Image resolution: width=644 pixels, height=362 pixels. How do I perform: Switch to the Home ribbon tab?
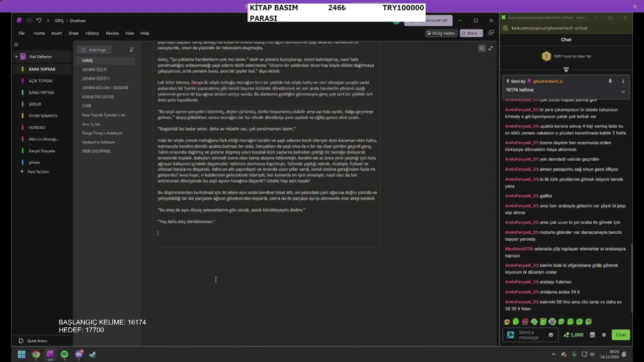pyautogui.click(x=39, y=33)
